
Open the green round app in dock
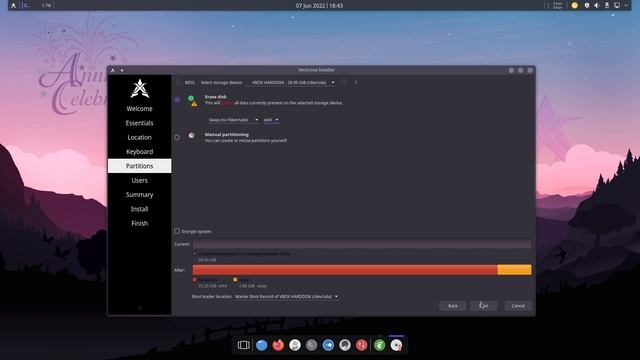[x=380, y=345]
